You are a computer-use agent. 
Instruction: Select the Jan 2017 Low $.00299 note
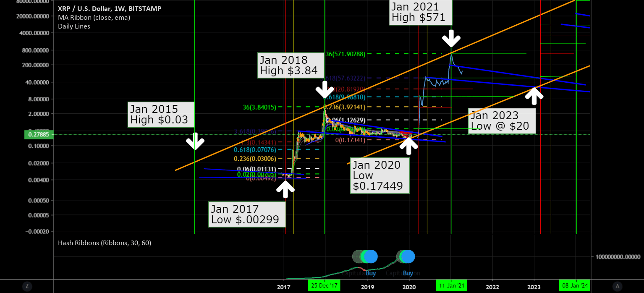(247, 214)
